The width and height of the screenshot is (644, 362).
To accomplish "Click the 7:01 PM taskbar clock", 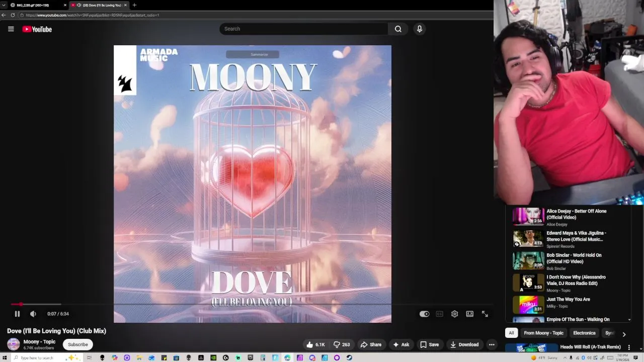I will coord(623,358).
